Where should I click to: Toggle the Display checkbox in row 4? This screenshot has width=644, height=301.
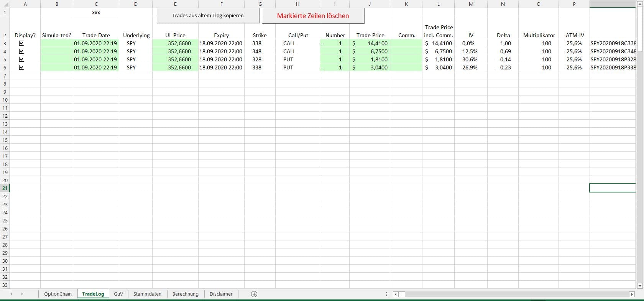click(22, 51)
